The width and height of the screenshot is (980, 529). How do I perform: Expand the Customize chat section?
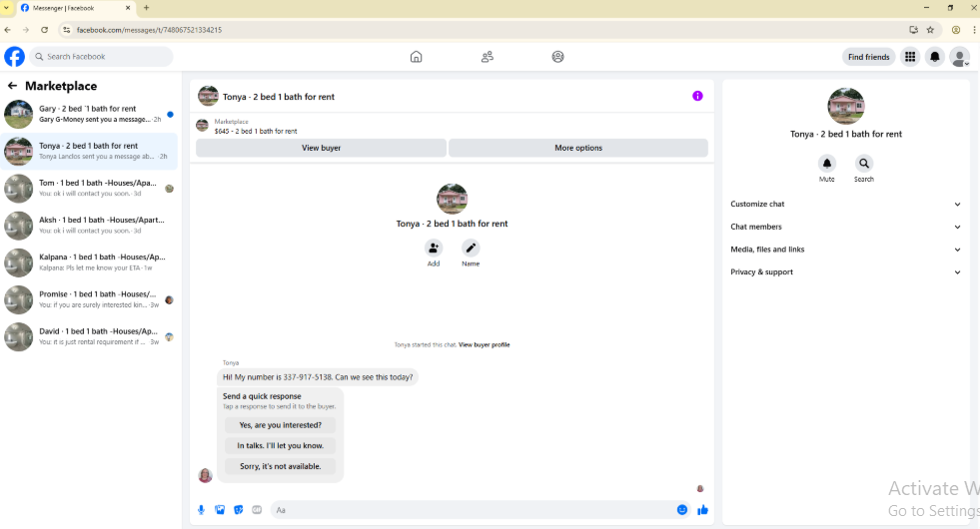coord(845,205)
